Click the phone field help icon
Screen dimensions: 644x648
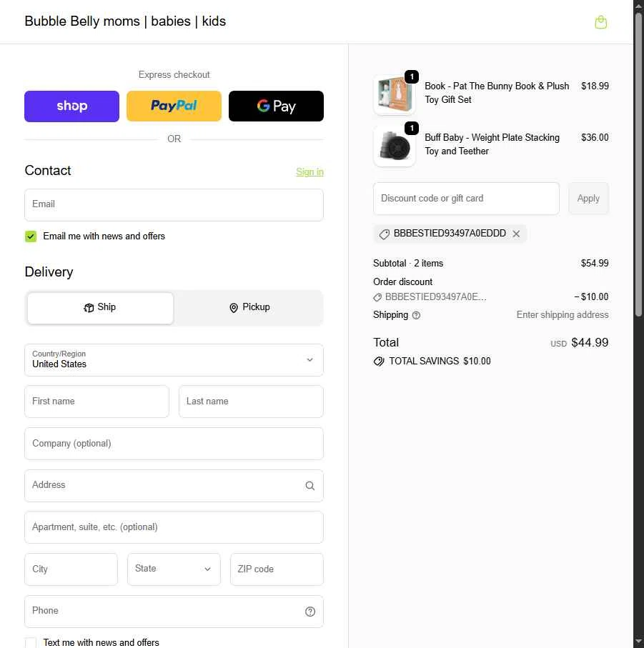(310, 612)
